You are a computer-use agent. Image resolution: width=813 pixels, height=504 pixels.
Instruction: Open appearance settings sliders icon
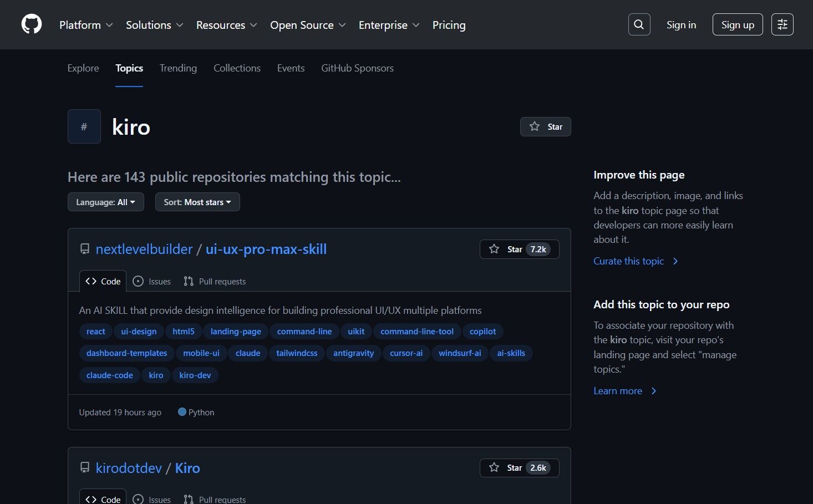point(782,24)
